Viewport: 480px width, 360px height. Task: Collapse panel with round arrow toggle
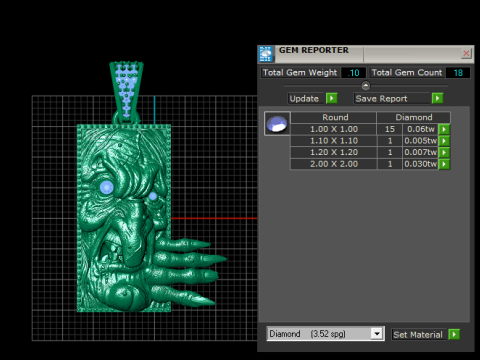pos(366,86)
